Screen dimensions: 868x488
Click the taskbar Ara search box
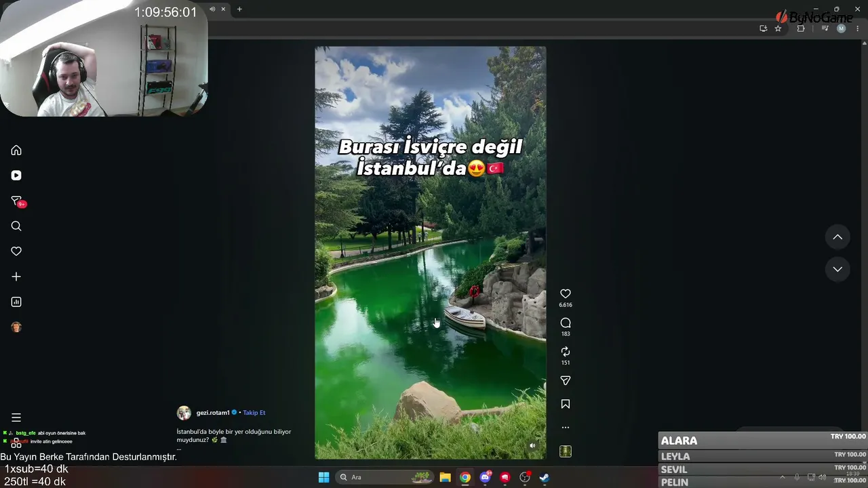[384, 477]
